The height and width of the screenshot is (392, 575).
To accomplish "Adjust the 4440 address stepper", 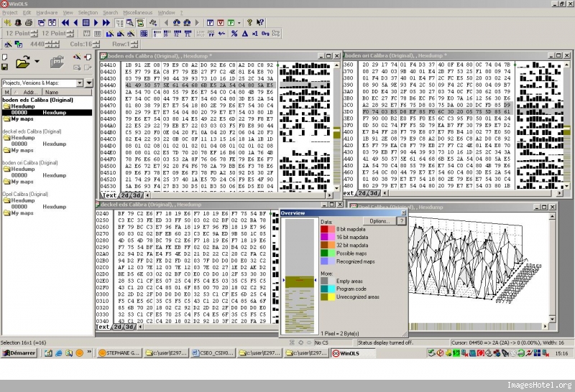I will coord(52,45).
